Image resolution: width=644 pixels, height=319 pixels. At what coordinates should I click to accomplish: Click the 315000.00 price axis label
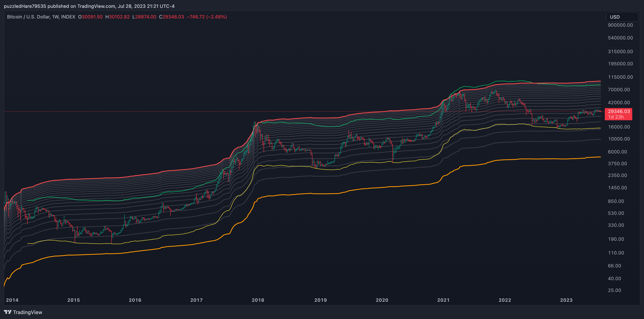620,52
